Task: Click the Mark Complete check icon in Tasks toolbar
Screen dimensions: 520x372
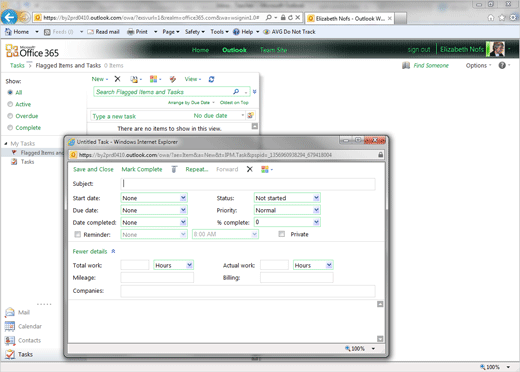Action: click(x=173, y=79)
